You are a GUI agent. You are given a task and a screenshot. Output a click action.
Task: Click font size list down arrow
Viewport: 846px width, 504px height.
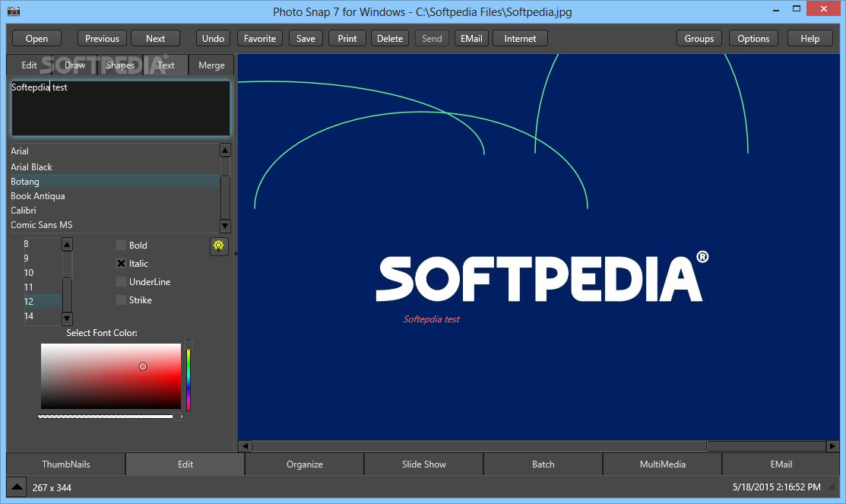tap(67, 319)
